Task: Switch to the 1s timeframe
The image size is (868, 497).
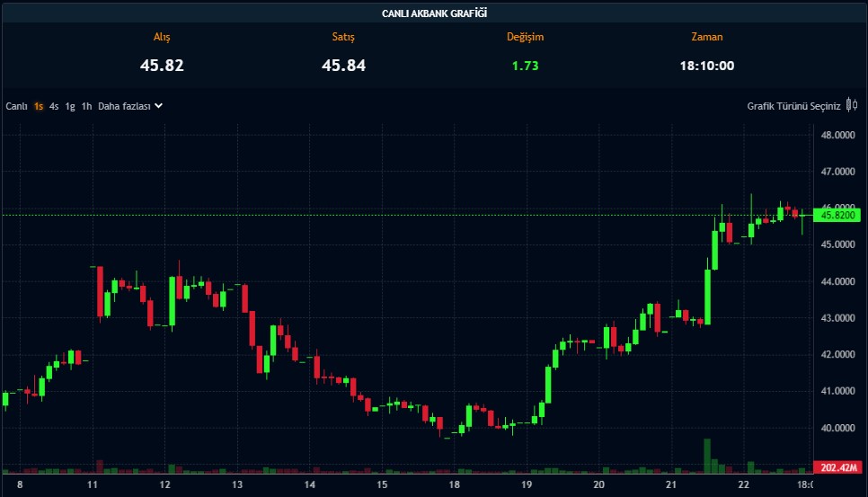Action: [x=39, y=106]
